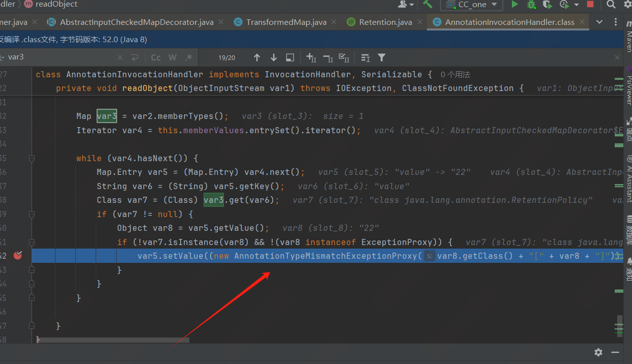
Task: Close the Retention.java tab
Action: coord(419,22)
